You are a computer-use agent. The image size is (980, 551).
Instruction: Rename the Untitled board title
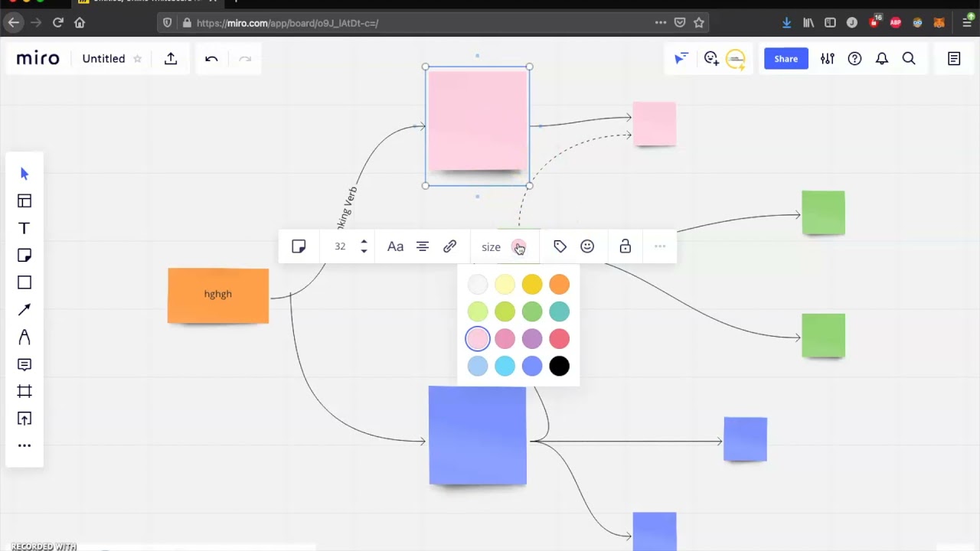103,59
